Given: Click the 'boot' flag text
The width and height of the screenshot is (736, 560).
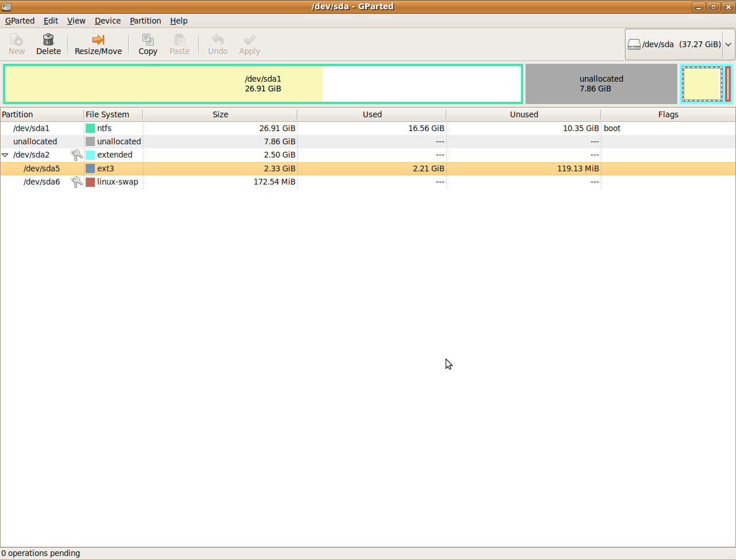Looking at the screenshot, I should coord(612,128).
